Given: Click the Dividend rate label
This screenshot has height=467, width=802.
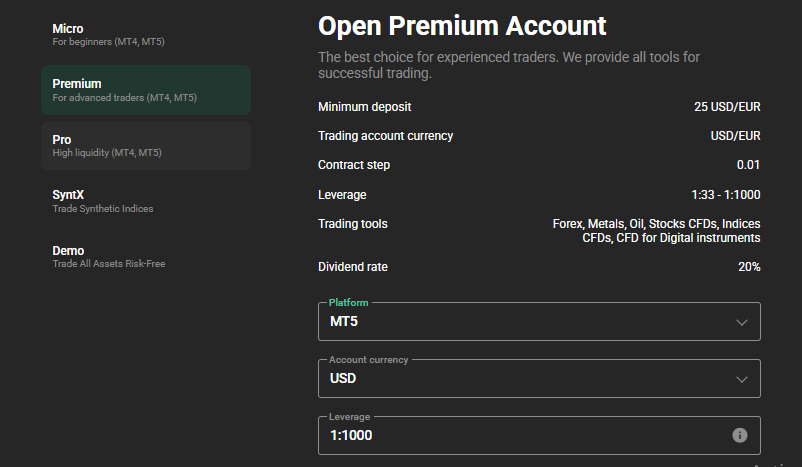Looking at the screenshot, I should 352,267.
